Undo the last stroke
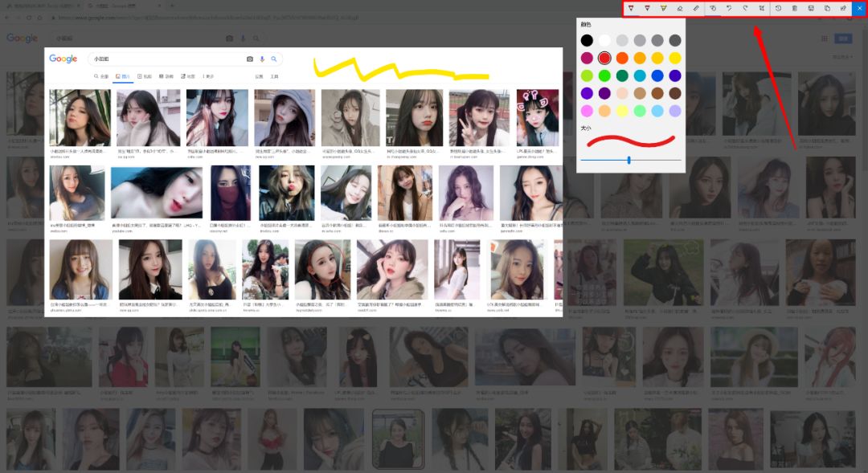 coord(729,8)
